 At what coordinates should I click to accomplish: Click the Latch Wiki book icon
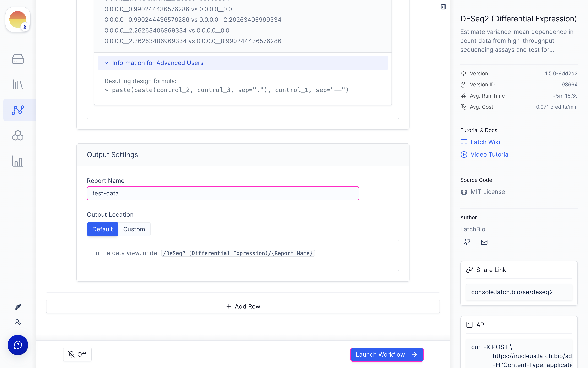click(464, 142)
